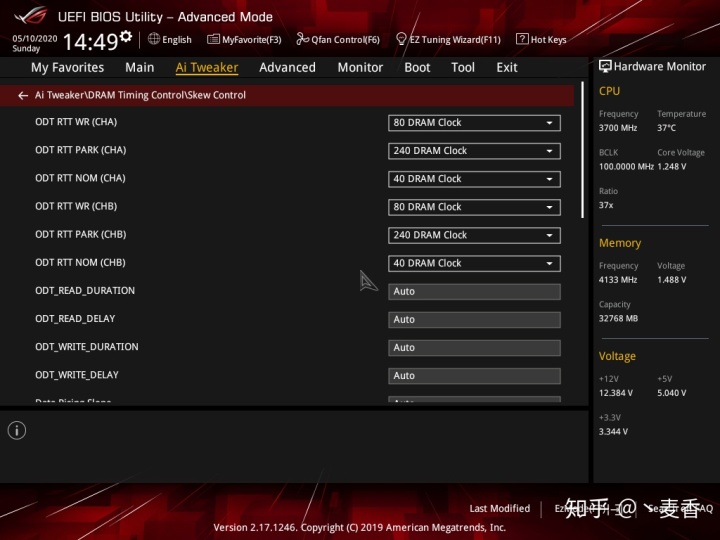Screen dimensions: 720x540
Task: Click the info circle icon
Action: pyautogui.click(x=17, y=431)
